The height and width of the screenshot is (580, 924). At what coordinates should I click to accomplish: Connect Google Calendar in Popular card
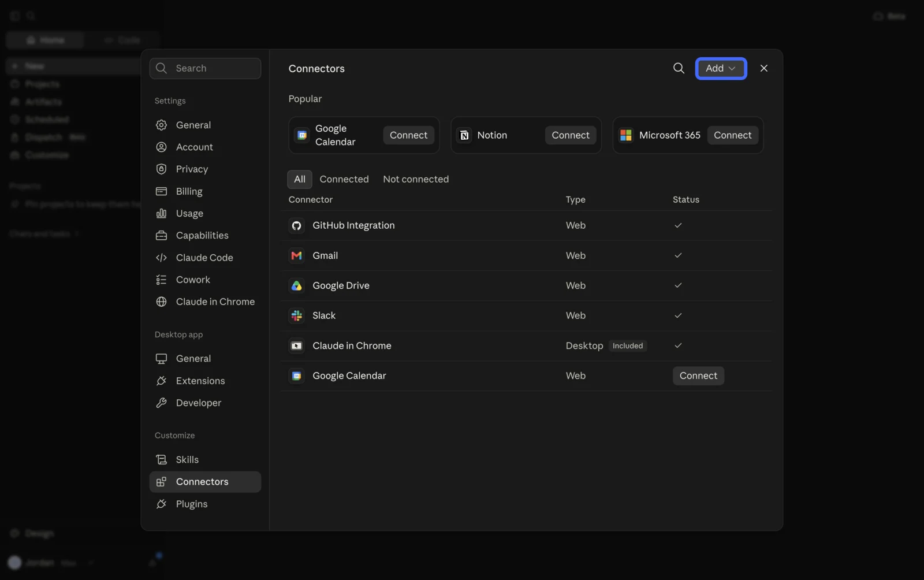408,135
